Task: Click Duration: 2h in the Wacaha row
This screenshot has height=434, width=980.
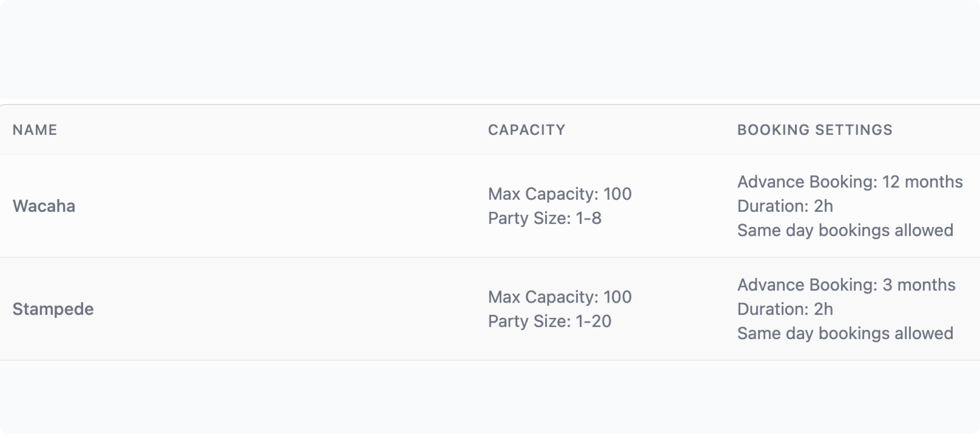Action: 785,206
